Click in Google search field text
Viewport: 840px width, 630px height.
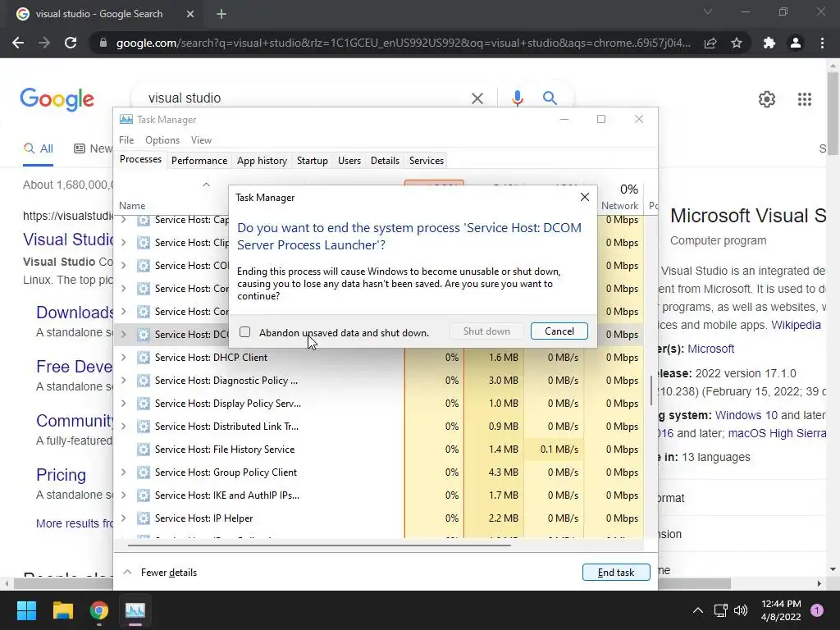[185, 98]
